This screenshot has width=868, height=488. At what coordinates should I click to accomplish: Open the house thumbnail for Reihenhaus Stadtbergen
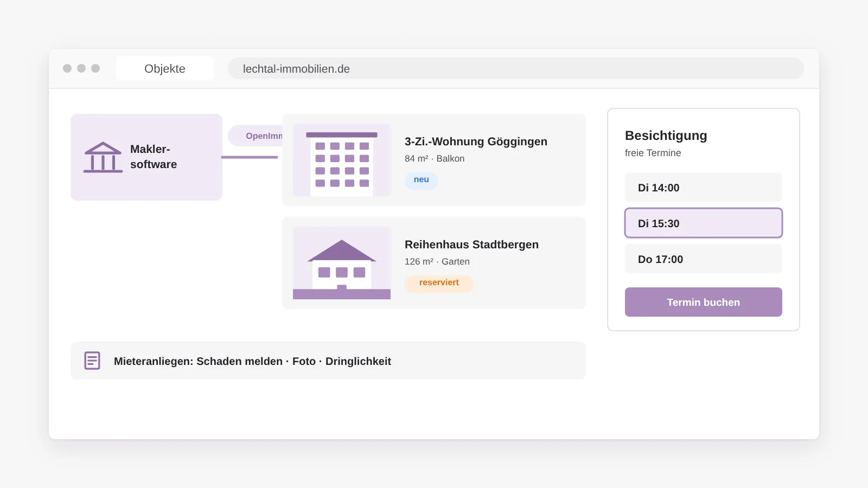(342, 263)
